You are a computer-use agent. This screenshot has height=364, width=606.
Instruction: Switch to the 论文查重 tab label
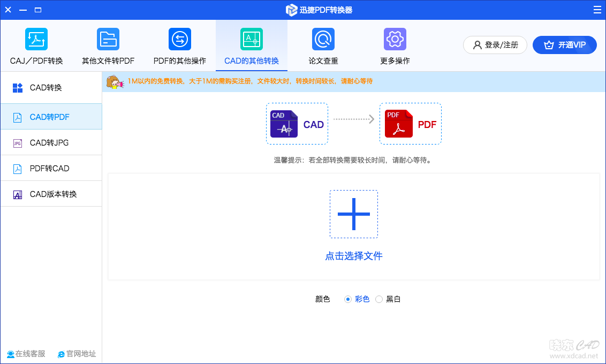tap(323, 60)
